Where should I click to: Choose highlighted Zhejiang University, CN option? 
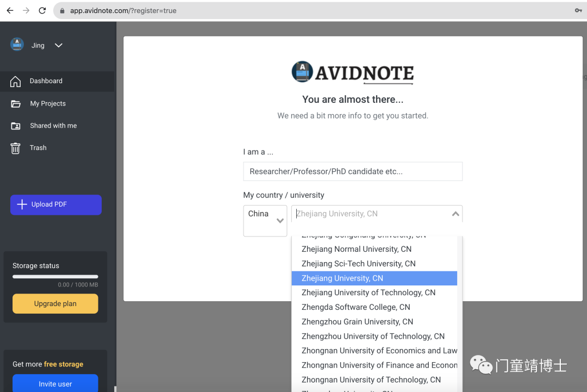(374, 278)
